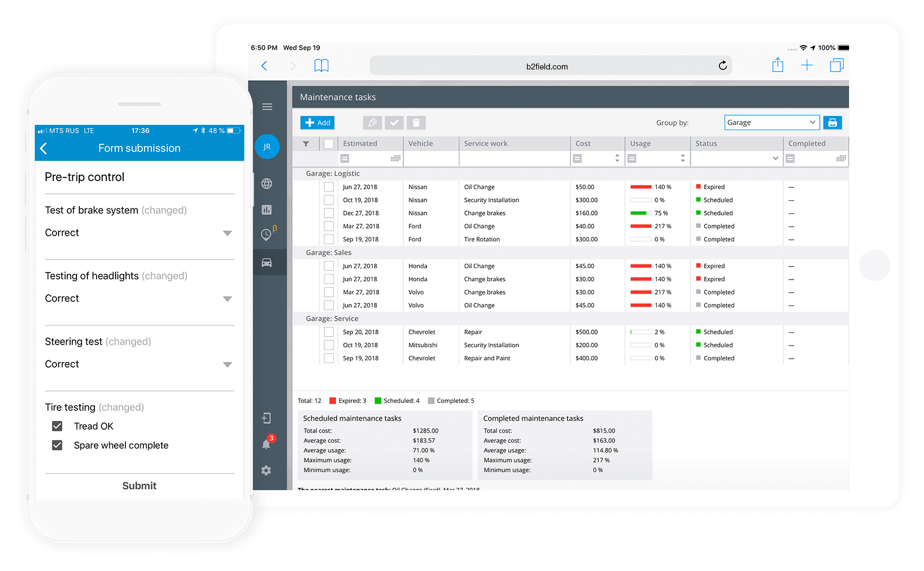924x571 pixels.
Task: Sort by the Service work column header
Action: pyautogui.click(x=486, y=143)
